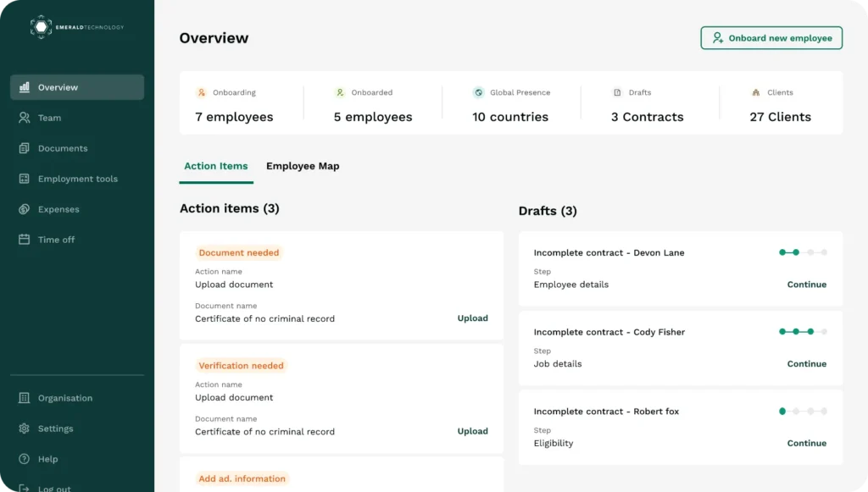The width and height of the screenshot is (868, 492).
Task: Click the Onboarded stat icon
Action: pos(340,92)
